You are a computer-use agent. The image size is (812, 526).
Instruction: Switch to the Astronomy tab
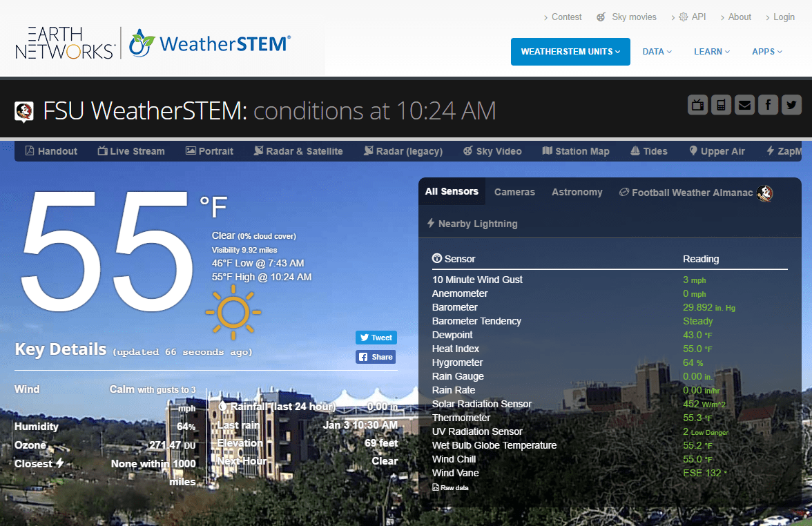click(x=577, y=192)
